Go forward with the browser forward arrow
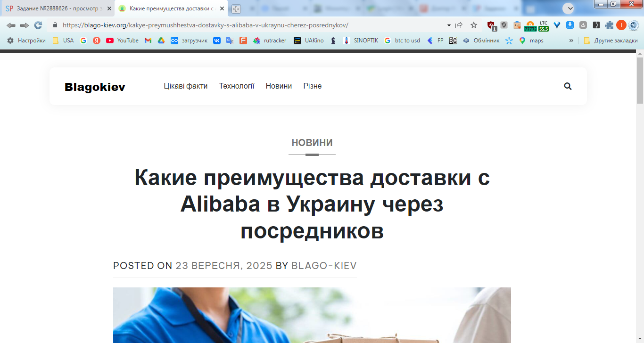 25,25
